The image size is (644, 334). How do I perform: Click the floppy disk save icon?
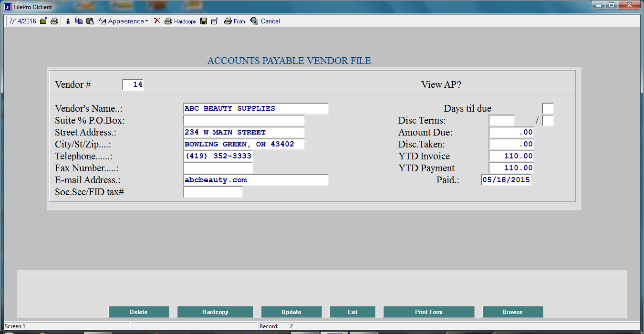tap(204, 21)
